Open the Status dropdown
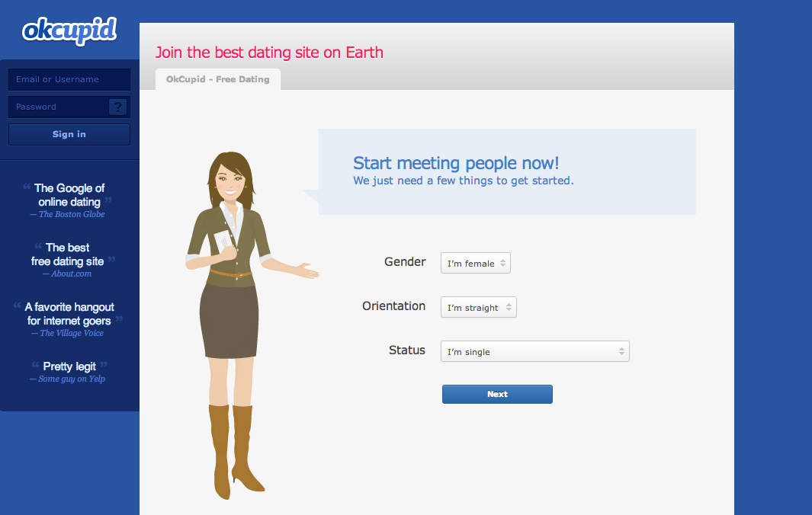Image resolution: width=812 pixels, height=515 pixels. 535,351
